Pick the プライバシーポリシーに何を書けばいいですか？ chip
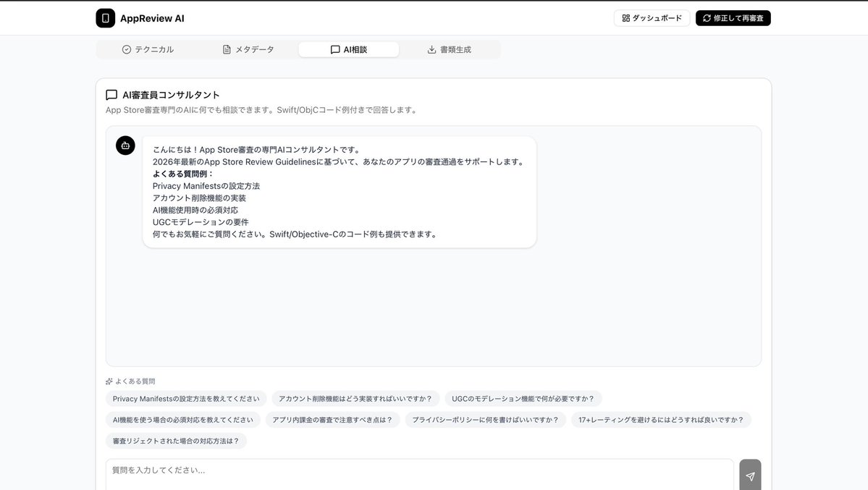868x490 pixels. coord(486,420)
